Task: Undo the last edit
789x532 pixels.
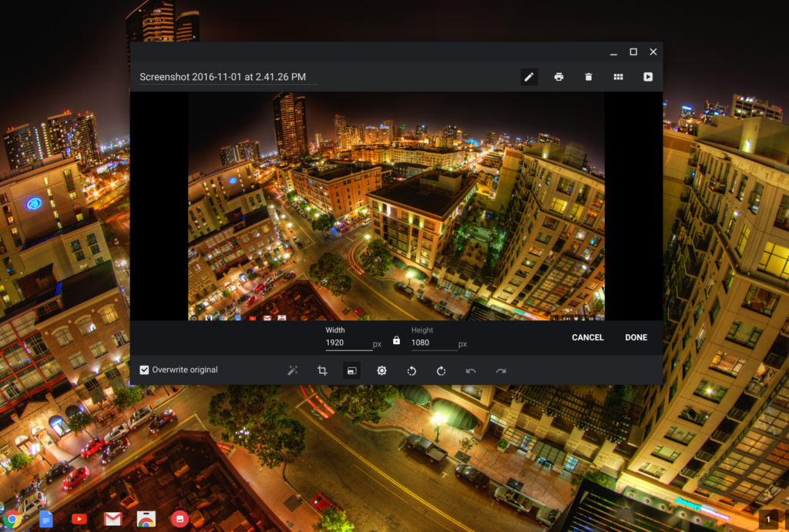Action: pos(471,370)
